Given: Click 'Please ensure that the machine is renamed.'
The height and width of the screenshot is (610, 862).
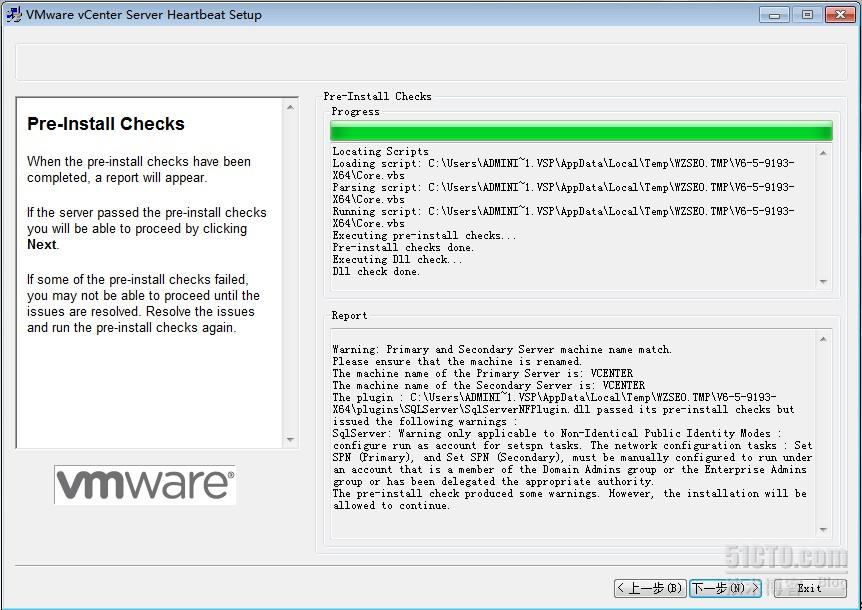Looking at the screenshot, I should 457,362.
